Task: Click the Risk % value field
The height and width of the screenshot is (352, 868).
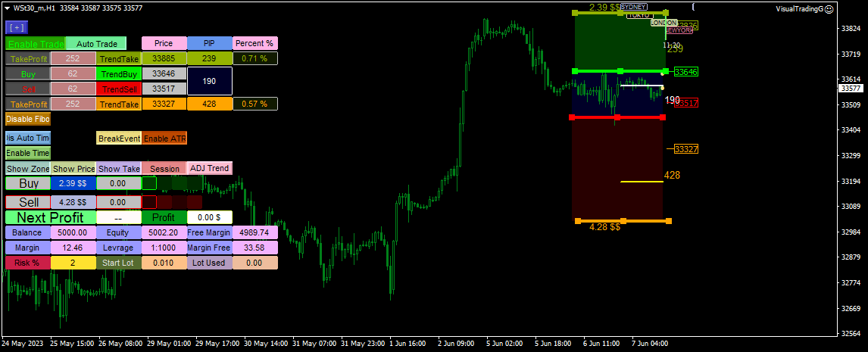Action: (x=73, y=263)
